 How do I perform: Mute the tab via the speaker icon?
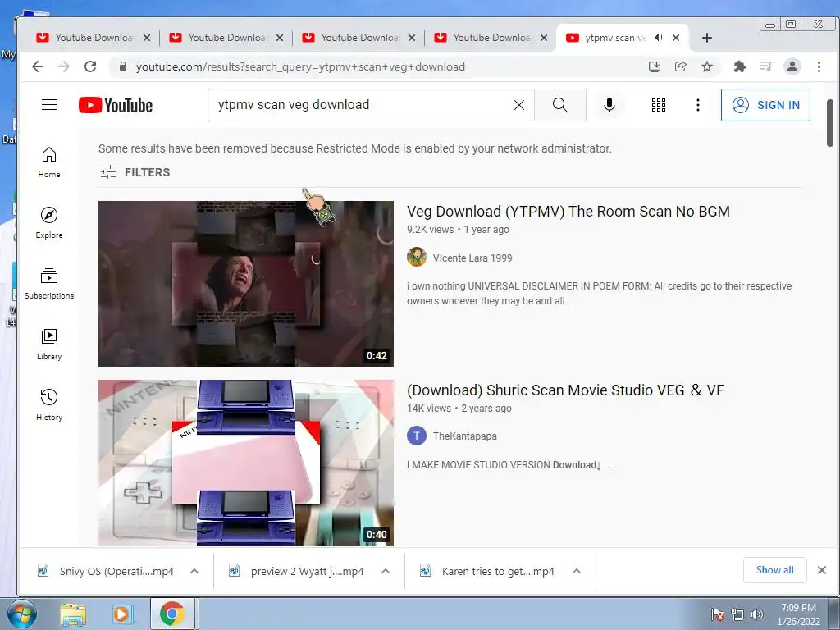659,38
